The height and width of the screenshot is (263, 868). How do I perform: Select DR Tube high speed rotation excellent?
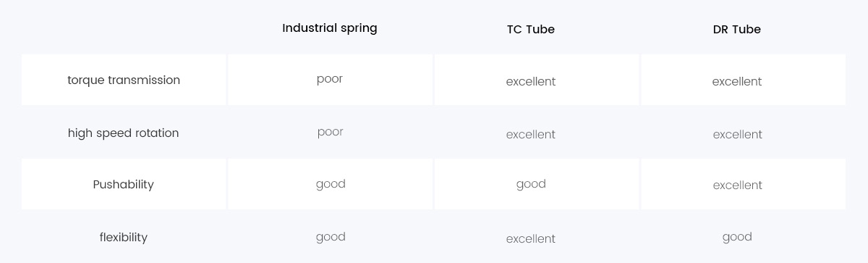click(743, 133)
